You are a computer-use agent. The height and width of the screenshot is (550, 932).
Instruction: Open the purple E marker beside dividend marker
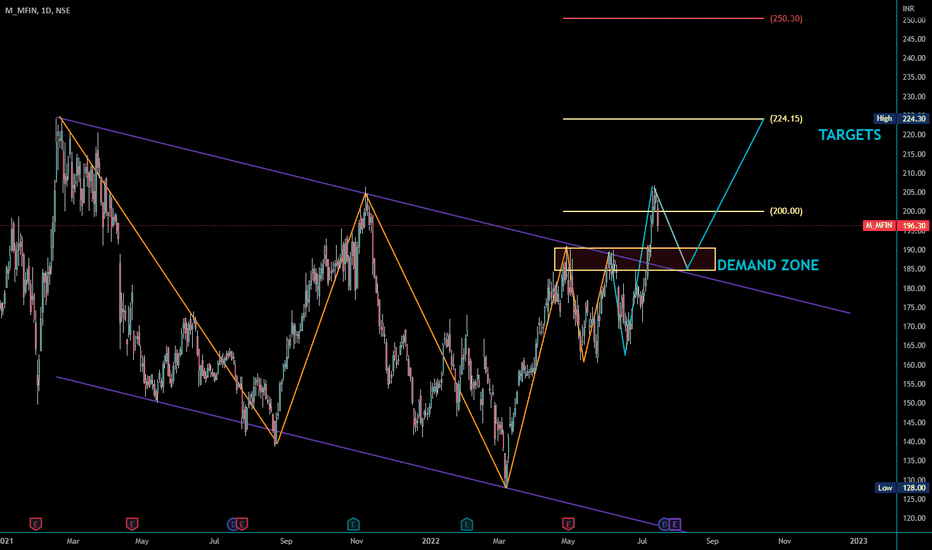pos(675,524)
